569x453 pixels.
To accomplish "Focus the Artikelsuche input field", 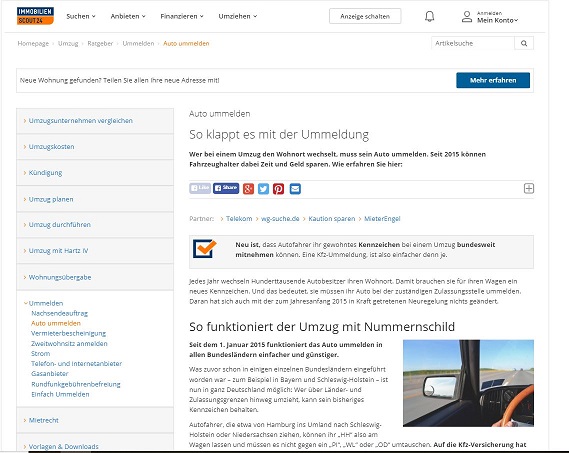I will (473, 43).
